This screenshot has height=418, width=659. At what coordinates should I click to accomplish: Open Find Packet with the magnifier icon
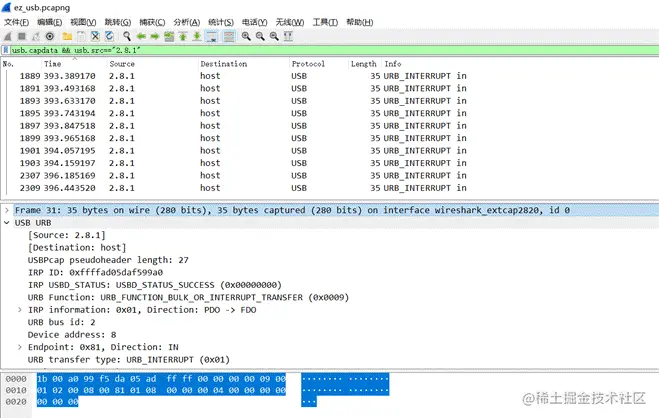point(127,37)
